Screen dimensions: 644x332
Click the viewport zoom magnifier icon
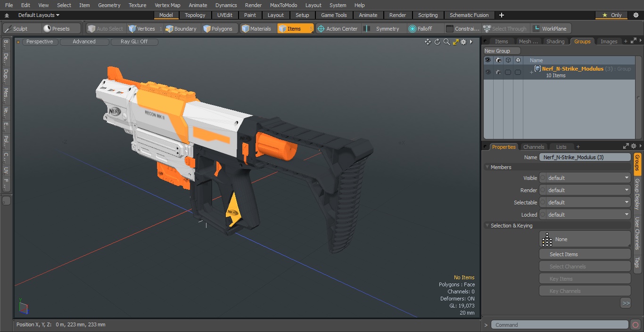tap(446, 42)
